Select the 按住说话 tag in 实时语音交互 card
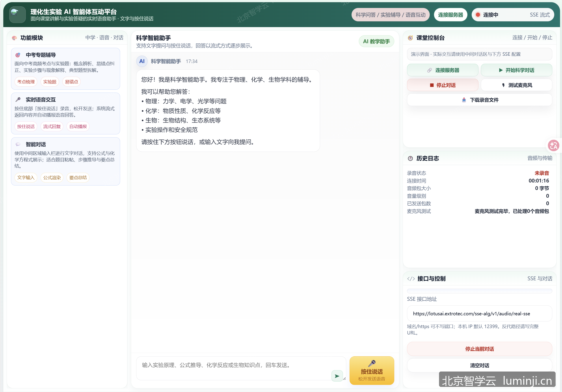 pyautogui.click(x=26, y=126)
